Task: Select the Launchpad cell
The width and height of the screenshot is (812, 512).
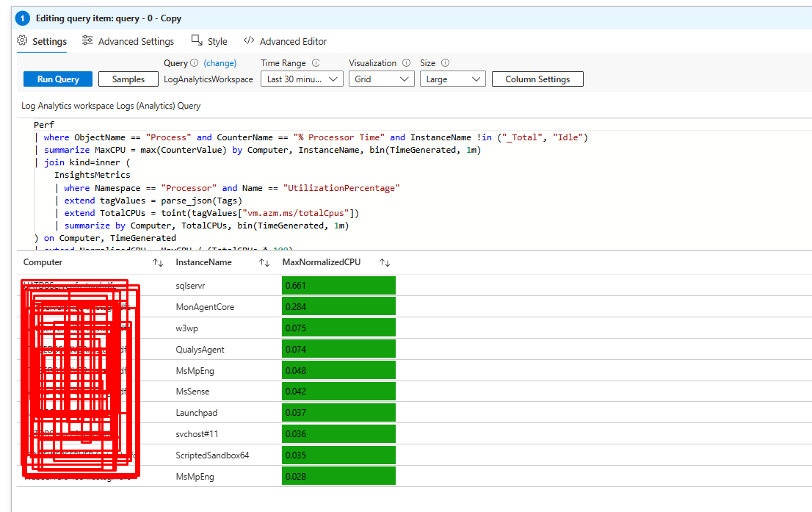Action: (x=197, y=413)
